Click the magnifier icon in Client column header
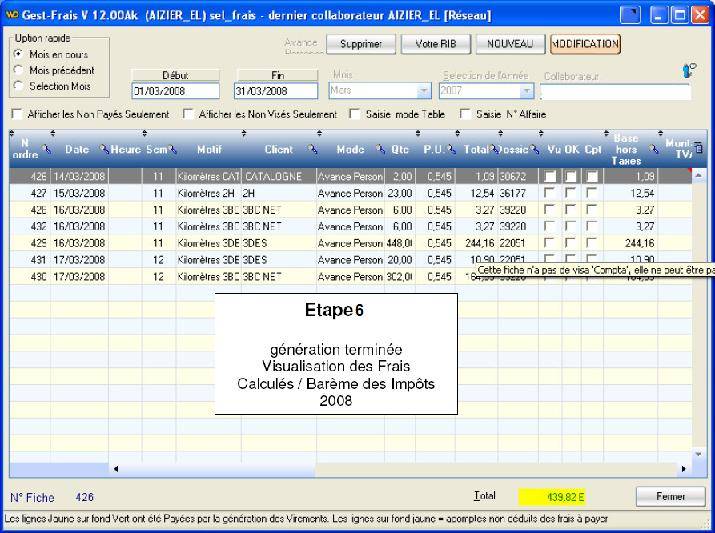Viewport: 715px width, 533px height. 311,149
